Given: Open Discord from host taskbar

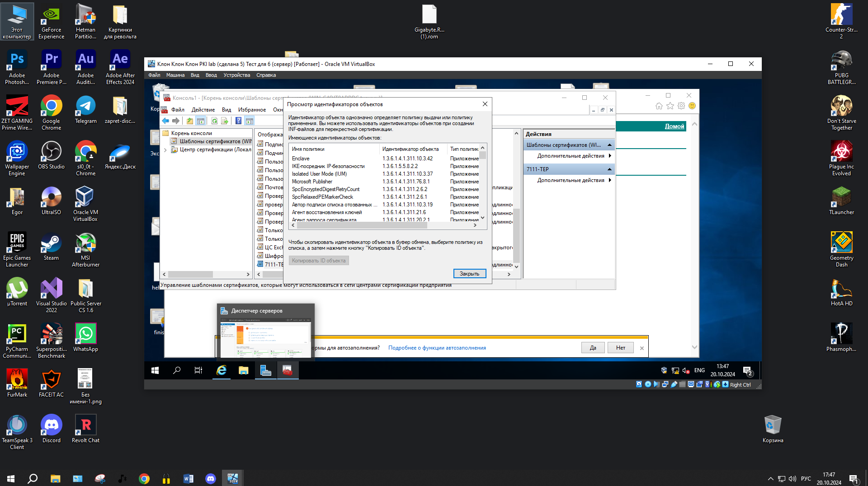Looking at the screenshot, I should point(211,478).
